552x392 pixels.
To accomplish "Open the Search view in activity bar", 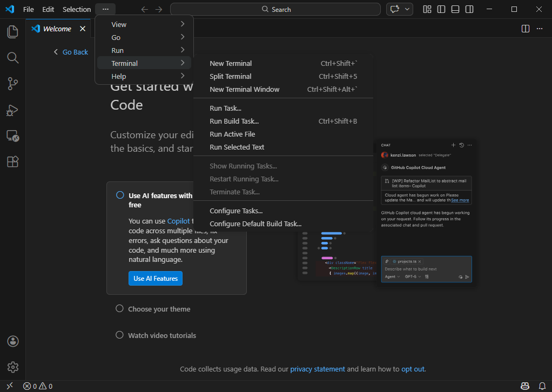I will pos(12,58).
